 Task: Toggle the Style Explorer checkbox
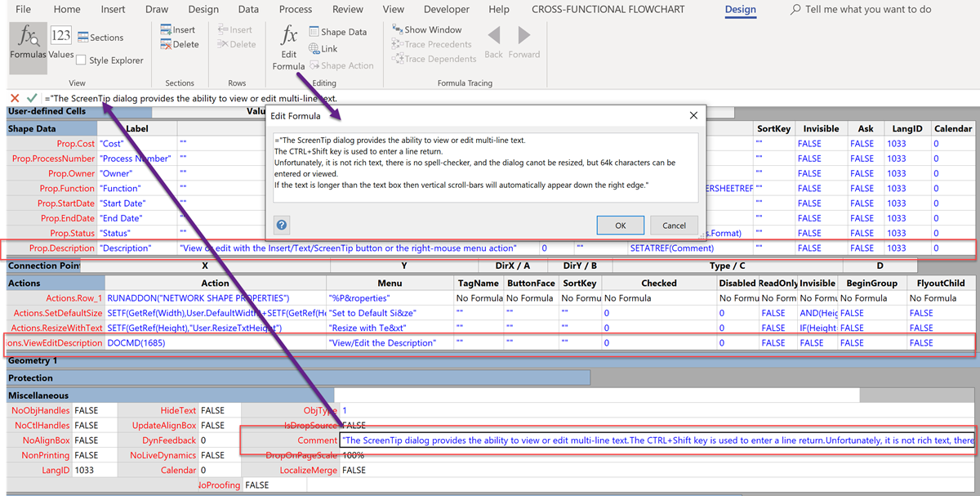point(79,60)
